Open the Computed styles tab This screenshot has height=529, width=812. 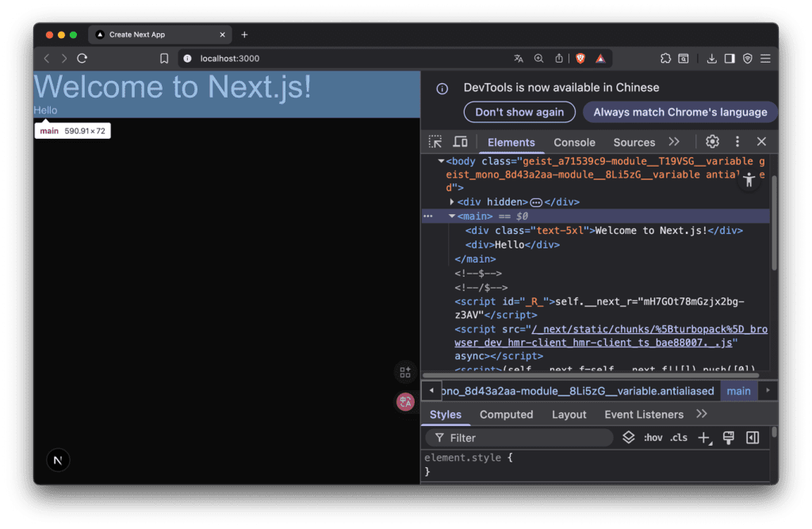coord(506,415)
